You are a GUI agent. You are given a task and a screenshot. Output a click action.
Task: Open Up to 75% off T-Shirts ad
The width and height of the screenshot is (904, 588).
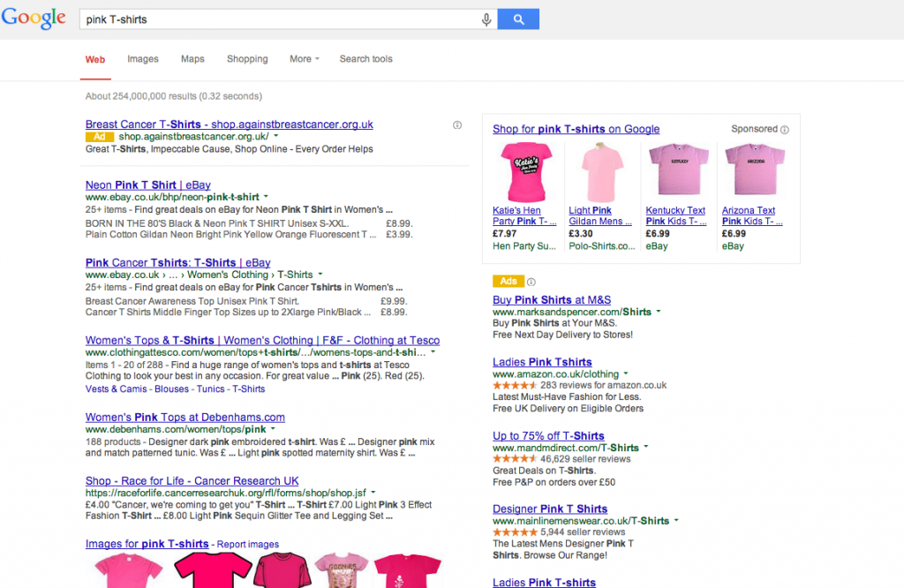click(x=548, y=436)
